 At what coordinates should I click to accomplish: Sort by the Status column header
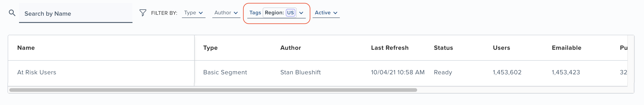[443, 48]
